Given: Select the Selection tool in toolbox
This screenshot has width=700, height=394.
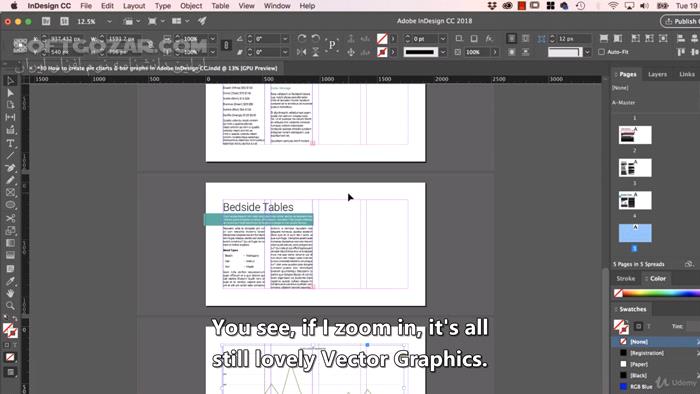Looking at the screenshot, I should 10,81.
